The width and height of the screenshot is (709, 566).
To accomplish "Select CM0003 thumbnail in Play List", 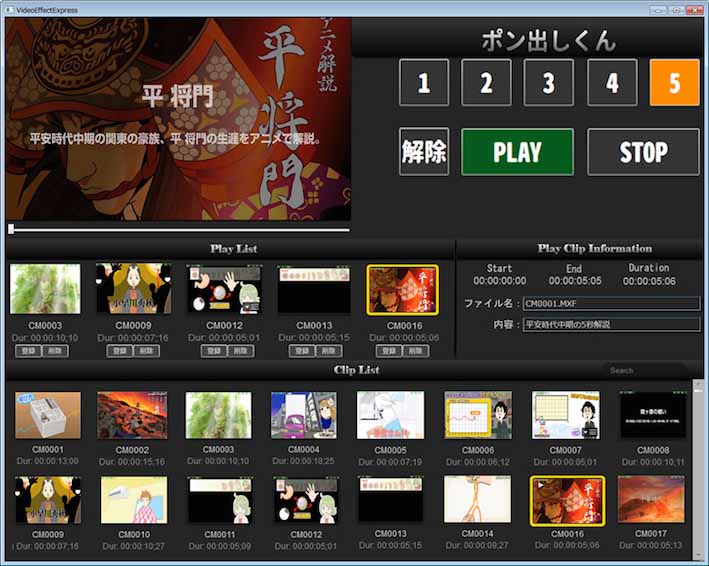I will coord(45,290).
